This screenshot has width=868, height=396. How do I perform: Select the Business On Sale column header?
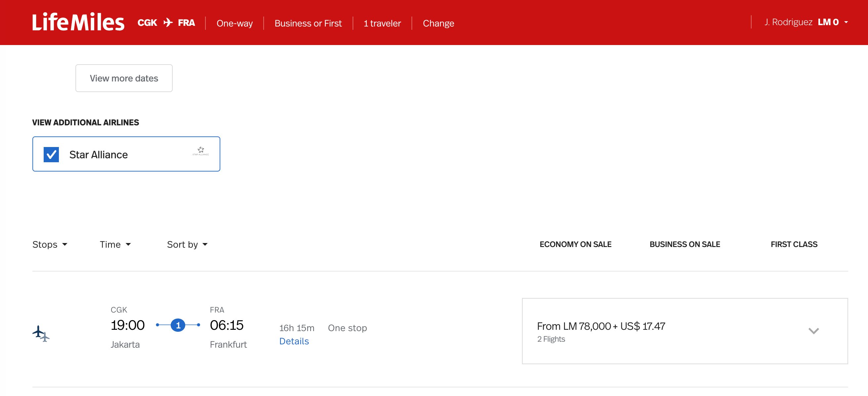tap(684, 244)
